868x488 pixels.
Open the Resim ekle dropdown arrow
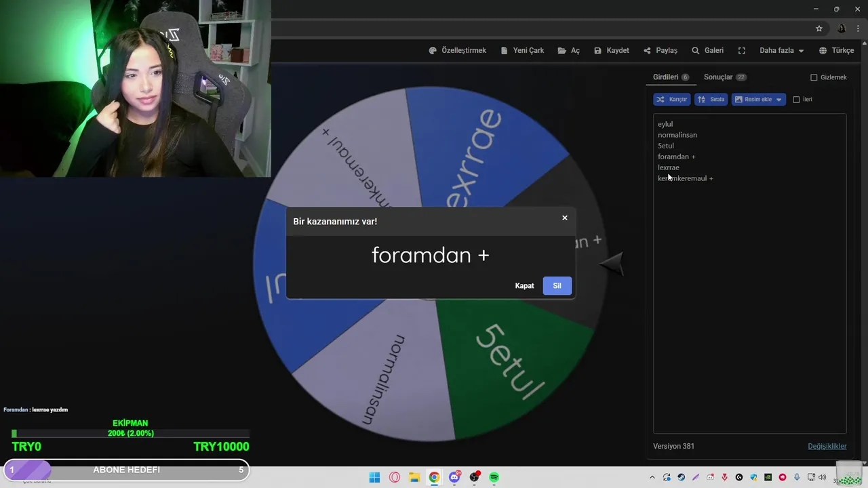coord(779,100)
